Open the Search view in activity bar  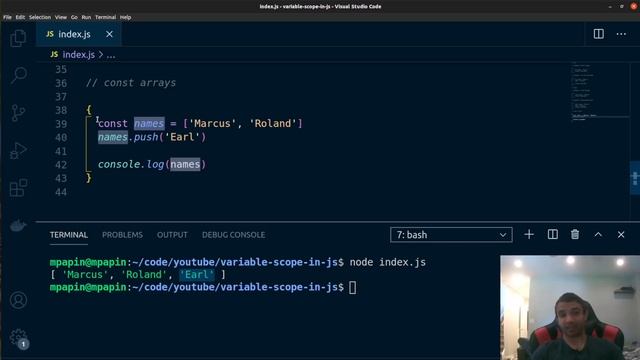click(x=18, y=75)
